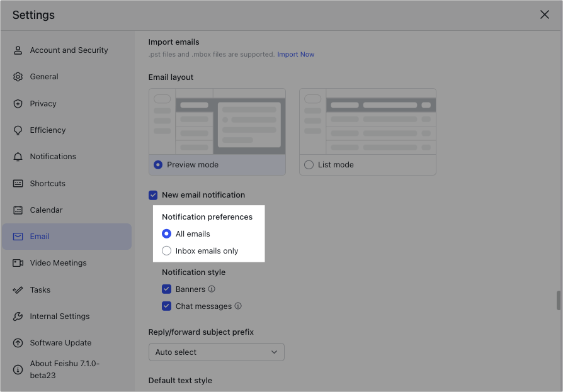Click the List mode layout thumbnail

click(x=368, y=121)
